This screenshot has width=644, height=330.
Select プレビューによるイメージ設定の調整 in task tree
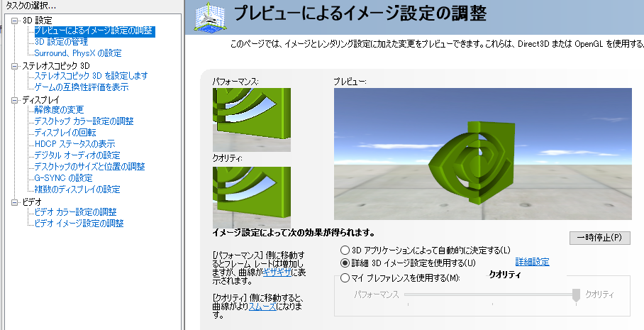point(94,31)
